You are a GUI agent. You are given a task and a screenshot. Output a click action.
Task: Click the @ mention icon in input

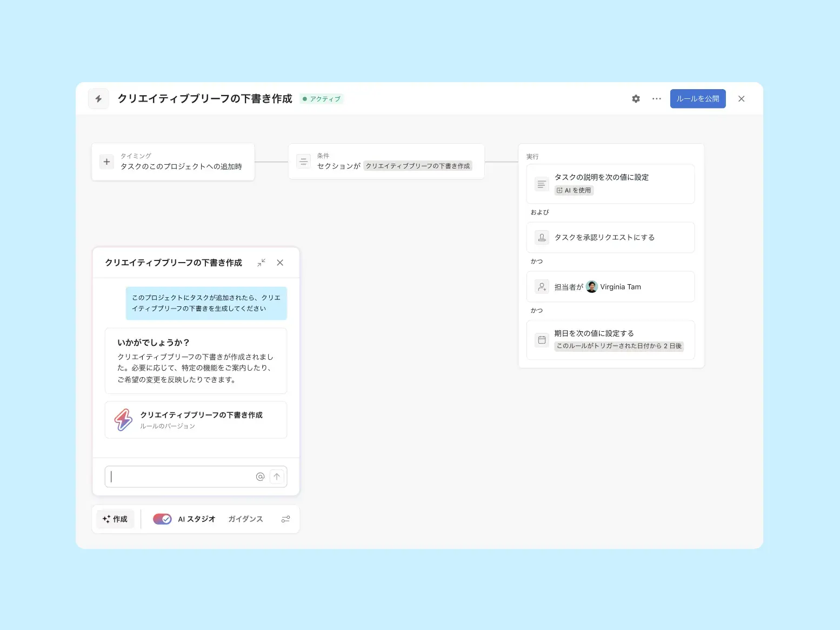pos(260,477)
